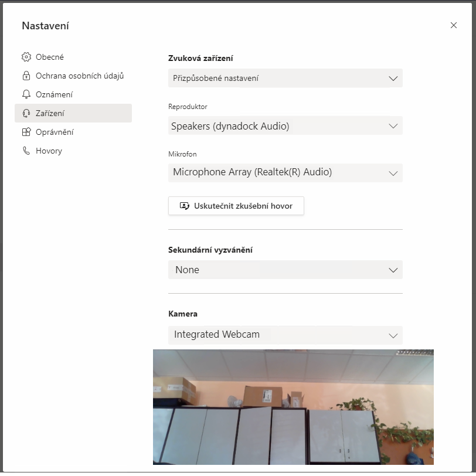476x476 pixels.
Task: Open the Hovory settings page
Action: point(73,151)
